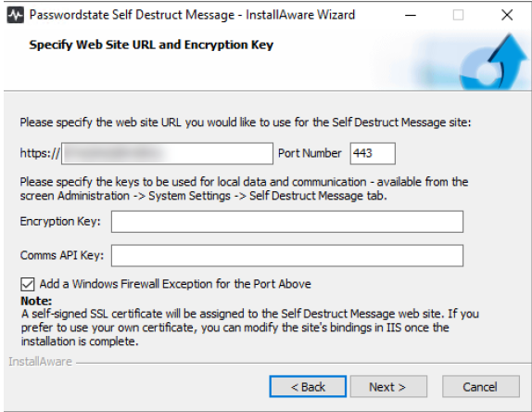Click the 'Specify Web Site URL and Encryption Key' heading
This screenshot has width=532, height=412.
(x=151, y=45)
